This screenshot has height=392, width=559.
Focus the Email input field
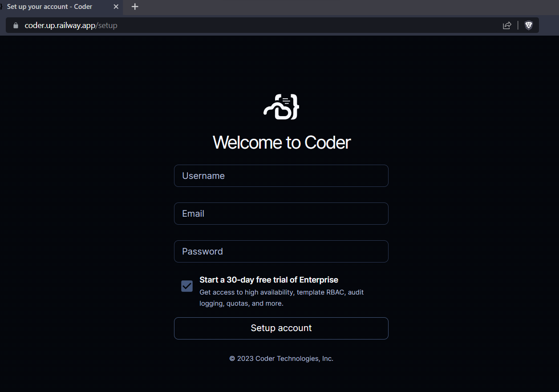281,214
